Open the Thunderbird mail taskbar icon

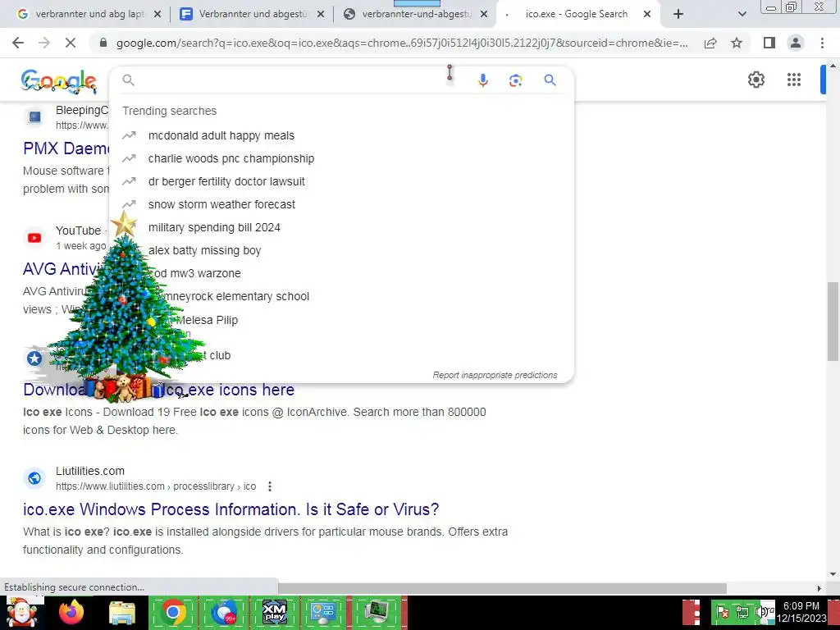tap(223, 612)
